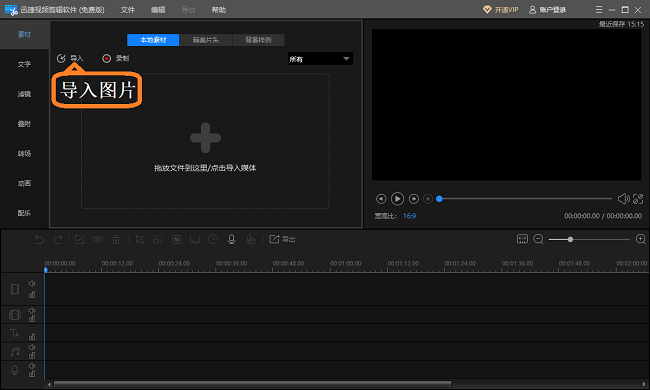Click the zoom-to-fit timeline icon
The width and height of the screenshot is (650, 390).
coord(522,239)
